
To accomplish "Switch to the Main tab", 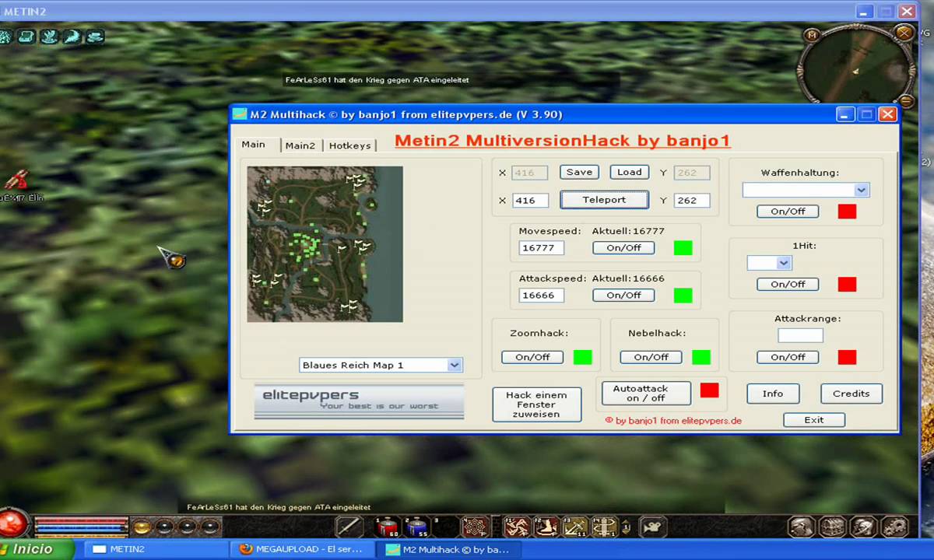I will pos(253,145).
